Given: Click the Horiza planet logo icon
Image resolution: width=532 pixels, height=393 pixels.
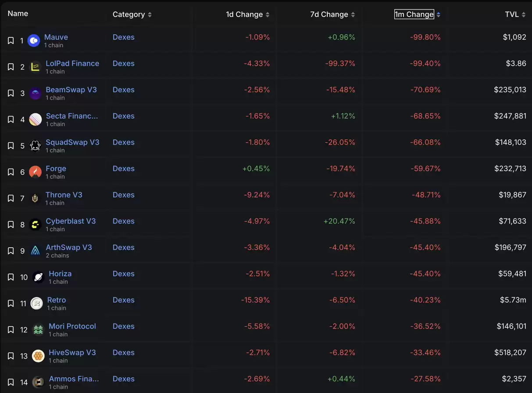Looking at the screenshot, I should coord(38,277).
